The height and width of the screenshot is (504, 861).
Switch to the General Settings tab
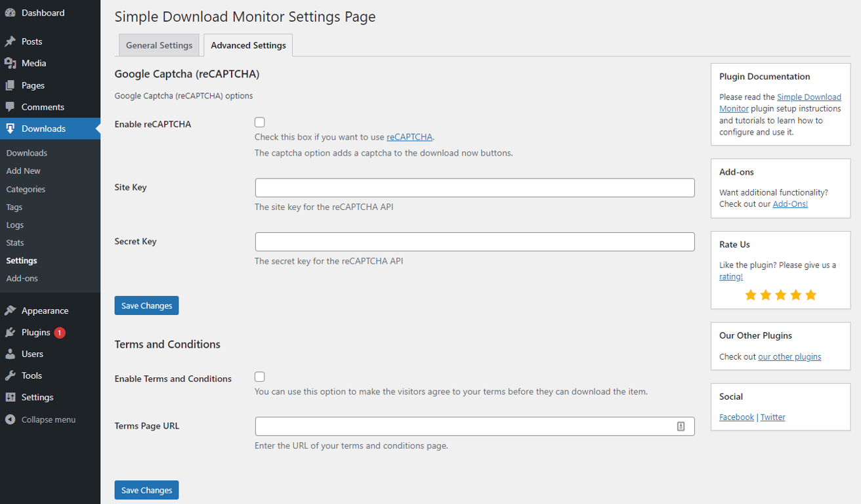click(x=159, y=45)
